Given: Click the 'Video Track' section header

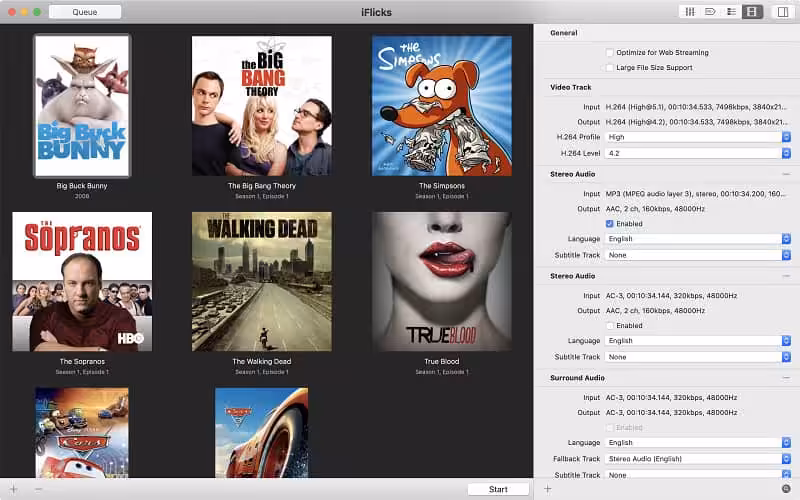Looking at the screenshot, I should pos(570,87).
